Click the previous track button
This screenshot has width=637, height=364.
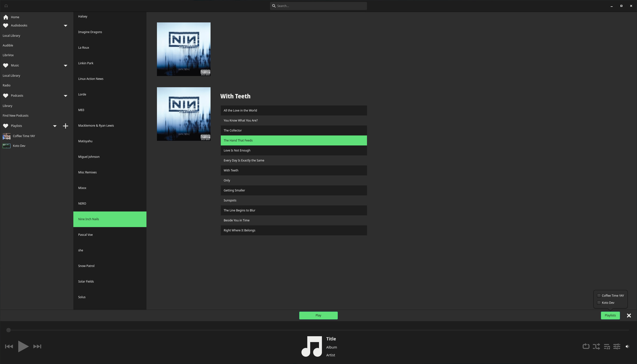(9, 346)
